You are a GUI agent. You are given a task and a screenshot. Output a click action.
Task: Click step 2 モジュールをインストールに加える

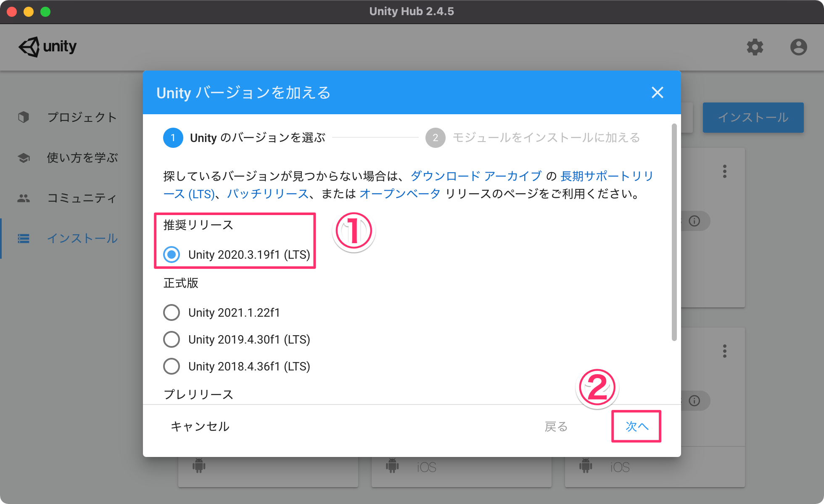coord(533,138)
